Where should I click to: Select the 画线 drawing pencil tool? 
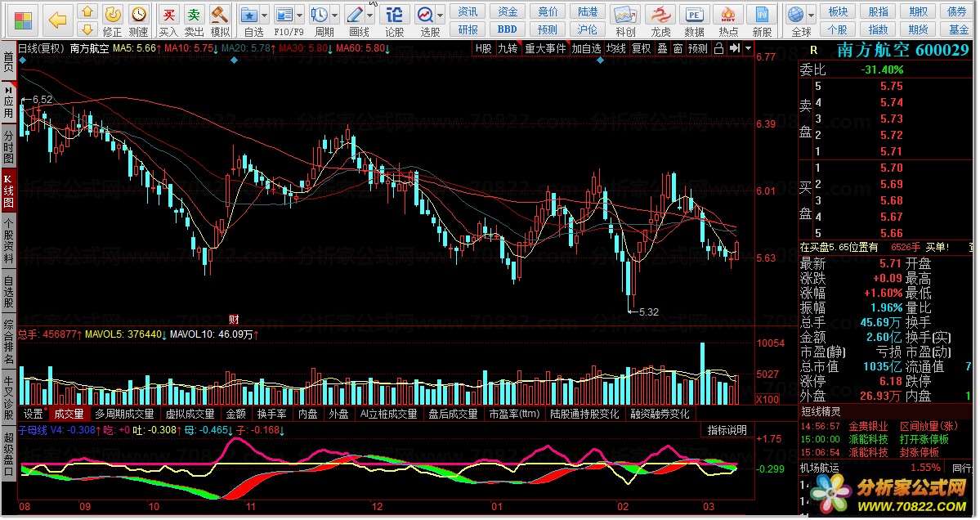coord(356,20)
